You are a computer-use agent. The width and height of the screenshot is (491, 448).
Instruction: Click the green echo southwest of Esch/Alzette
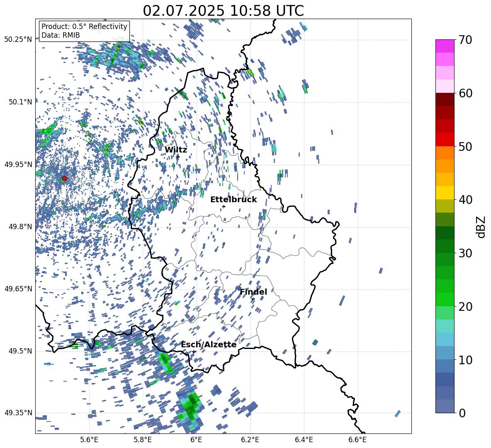(x=165, y=362)
